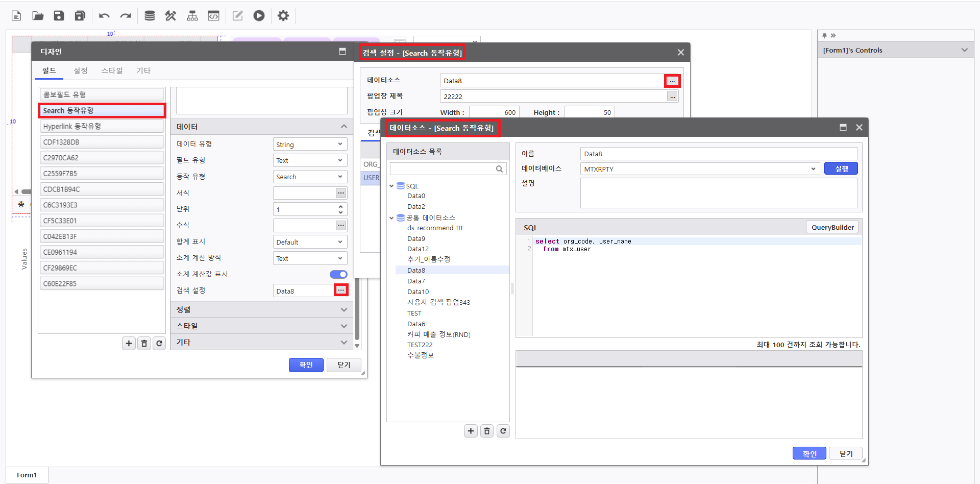Open the 합계 표시 Default dropdown
The image size is (980, 484).
coord(310,242)
